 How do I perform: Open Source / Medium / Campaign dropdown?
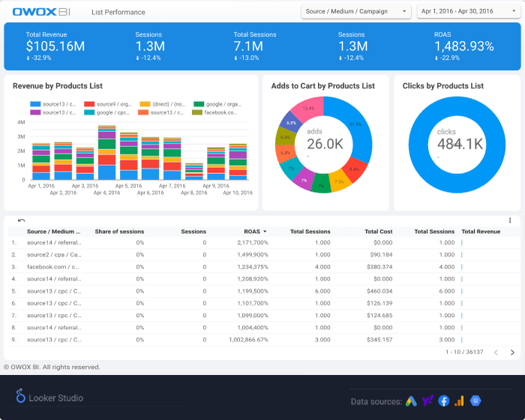[x=356, y=11]
